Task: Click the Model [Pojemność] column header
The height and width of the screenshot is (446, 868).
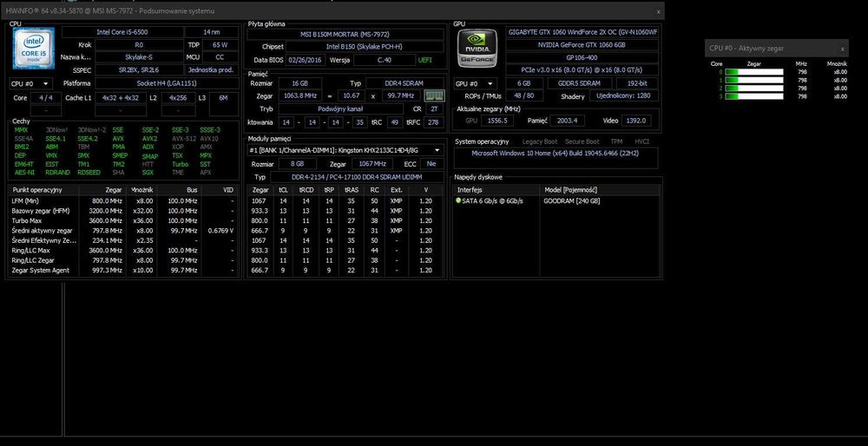Action: click(600, 190)
